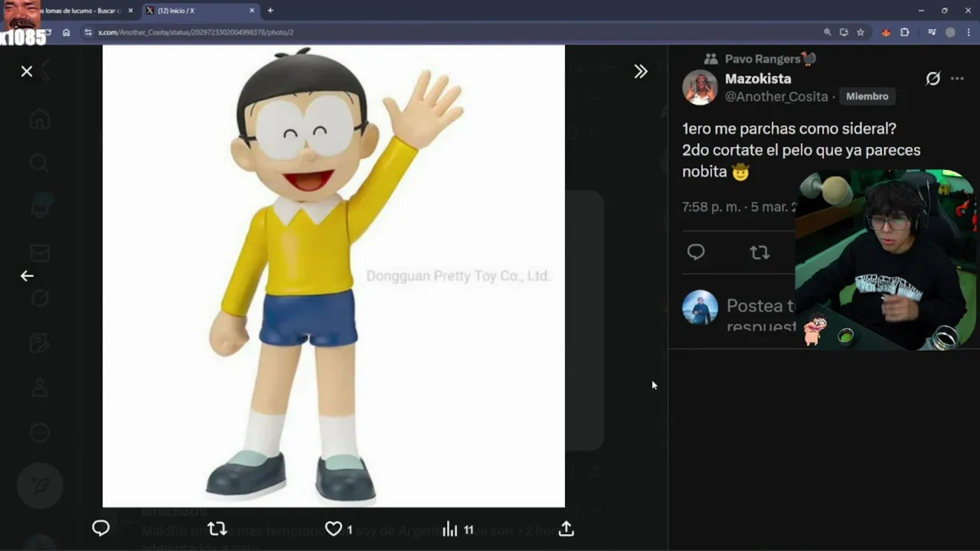This screenshot has height=551, width=980.
Task: Repost using the icon below the photo
Action: 217,528
